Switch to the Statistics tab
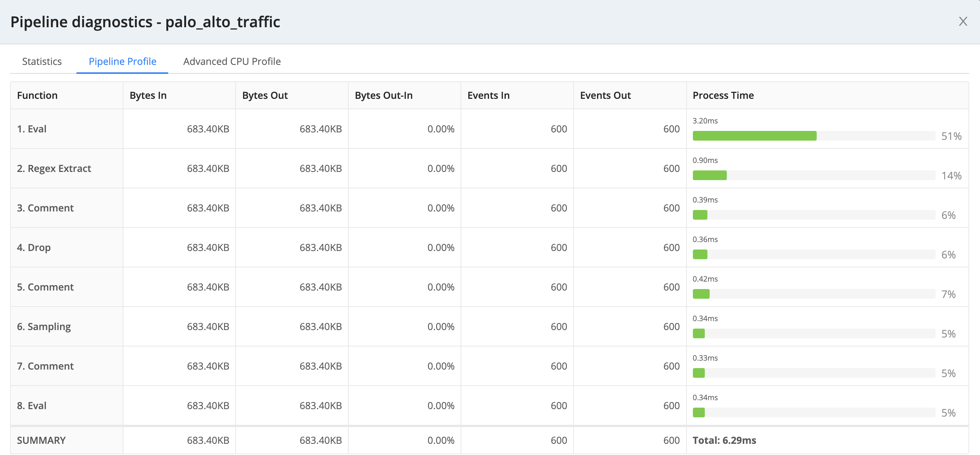The image size is (980, 455). click(x=42, y=61)
